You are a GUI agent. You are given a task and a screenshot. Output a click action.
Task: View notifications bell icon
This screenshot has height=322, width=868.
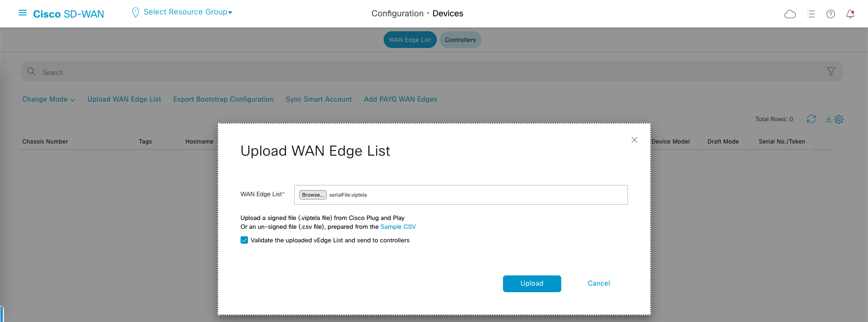coord(850,14)
